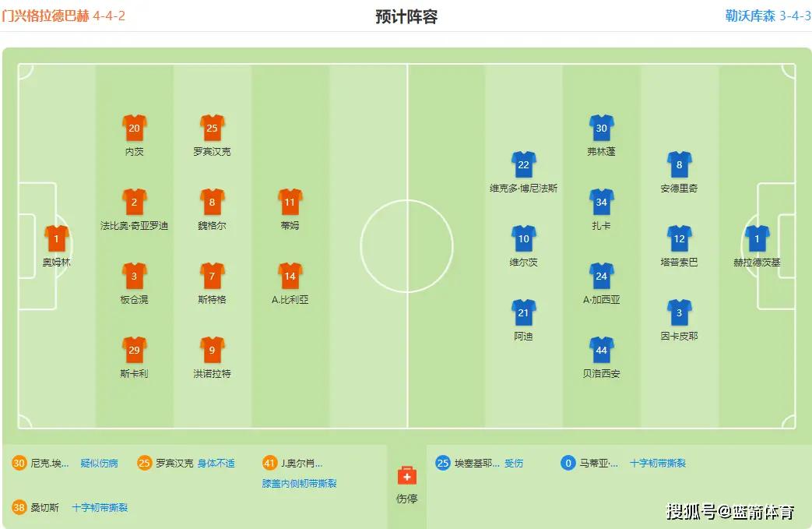
Task: Click goalkeeper jersey 1 奥姆林
Action: tap(57, 239)
